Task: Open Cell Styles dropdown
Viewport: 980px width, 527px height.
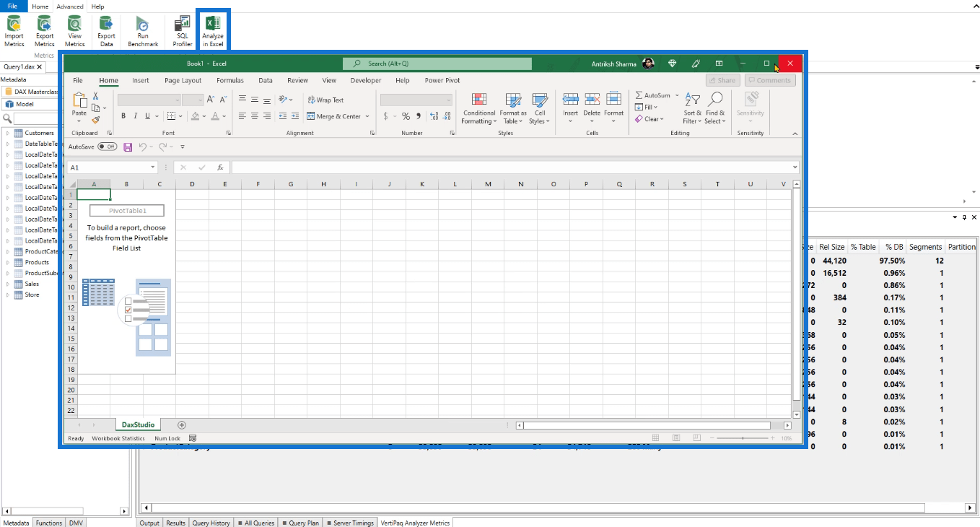Action: tap(540, 108)
